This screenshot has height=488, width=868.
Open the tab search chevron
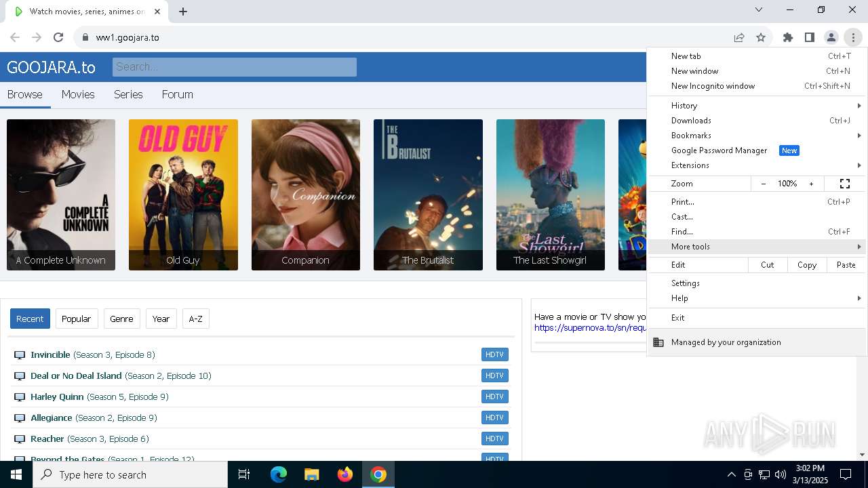[x=759, y=9]
